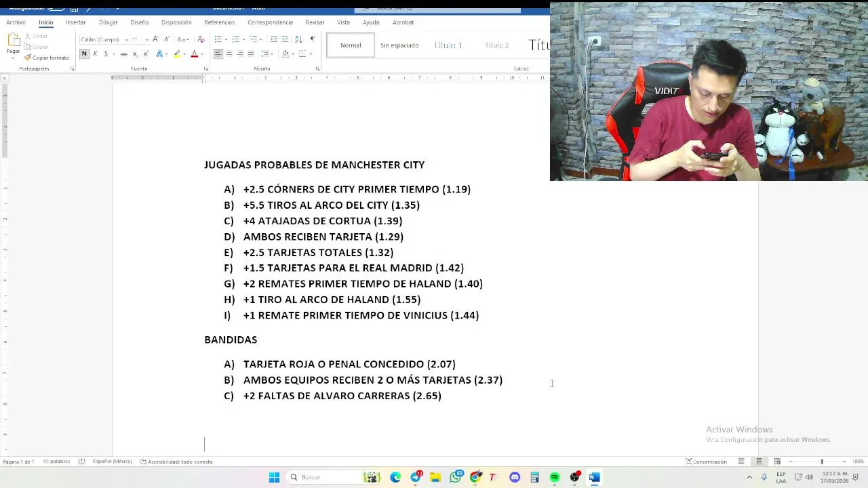Viewport: 868px width, 488px height.
Task: Increase the paragraph indent
Action: pyautogui.click(x=285, y=39)
